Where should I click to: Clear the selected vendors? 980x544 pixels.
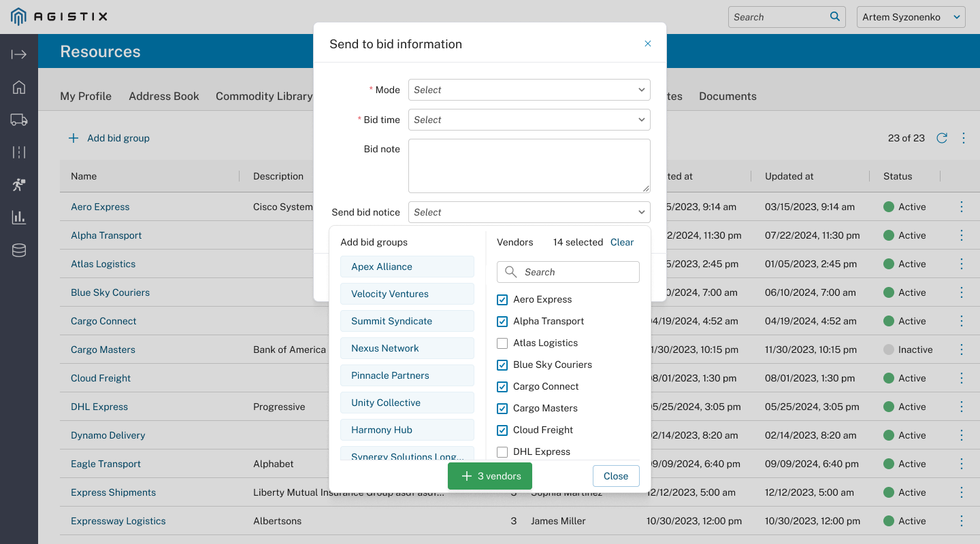pos(622,242)
